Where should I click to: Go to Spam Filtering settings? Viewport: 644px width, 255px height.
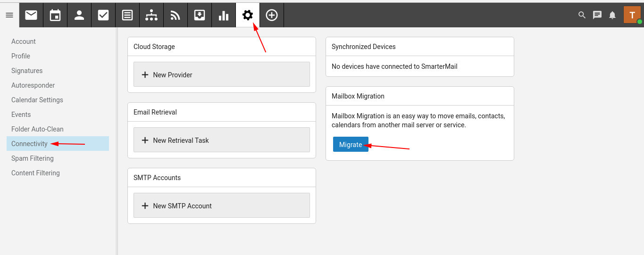(33, 158)
